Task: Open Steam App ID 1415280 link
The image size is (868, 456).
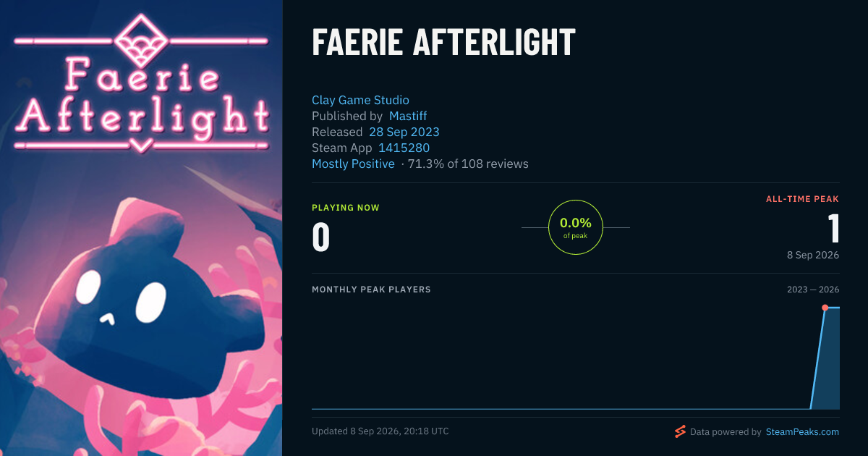Action: [404, 148]
